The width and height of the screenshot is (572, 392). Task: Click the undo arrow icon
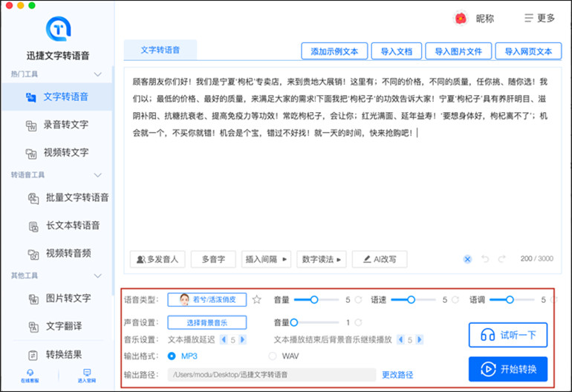click(485, 259)
